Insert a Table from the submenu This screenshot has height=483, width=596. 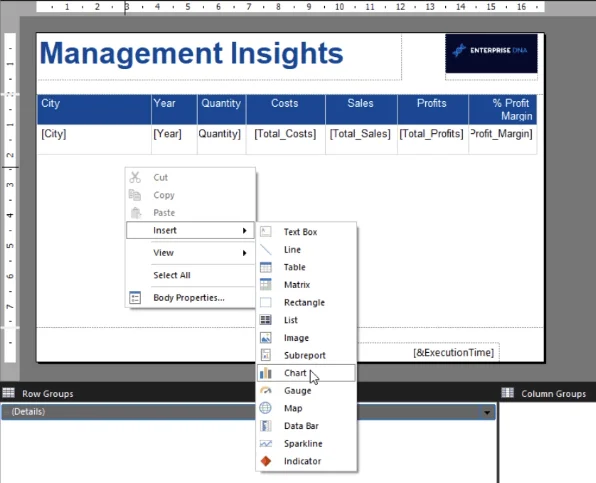click(306, 267)
